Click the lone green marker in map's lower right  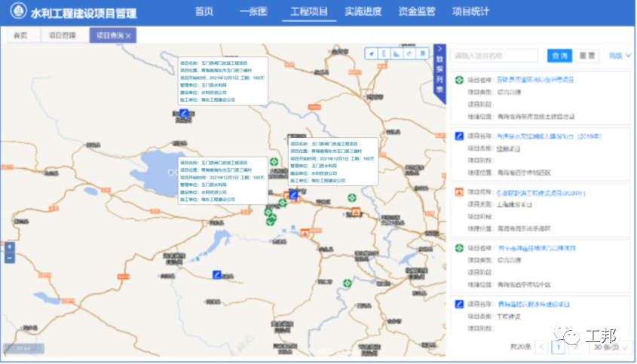[347, 283]
